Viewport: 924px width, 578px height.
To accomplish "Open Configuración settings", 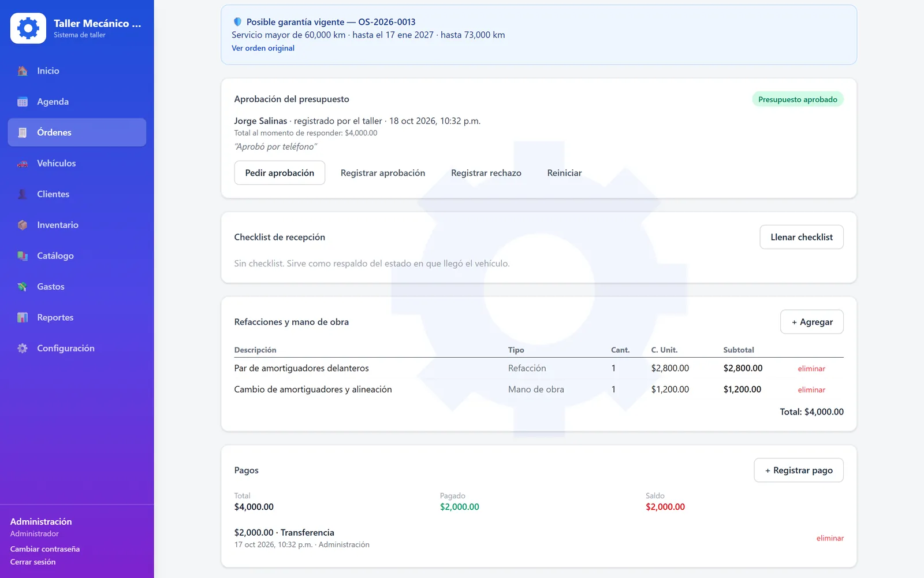I will (77, 348).
